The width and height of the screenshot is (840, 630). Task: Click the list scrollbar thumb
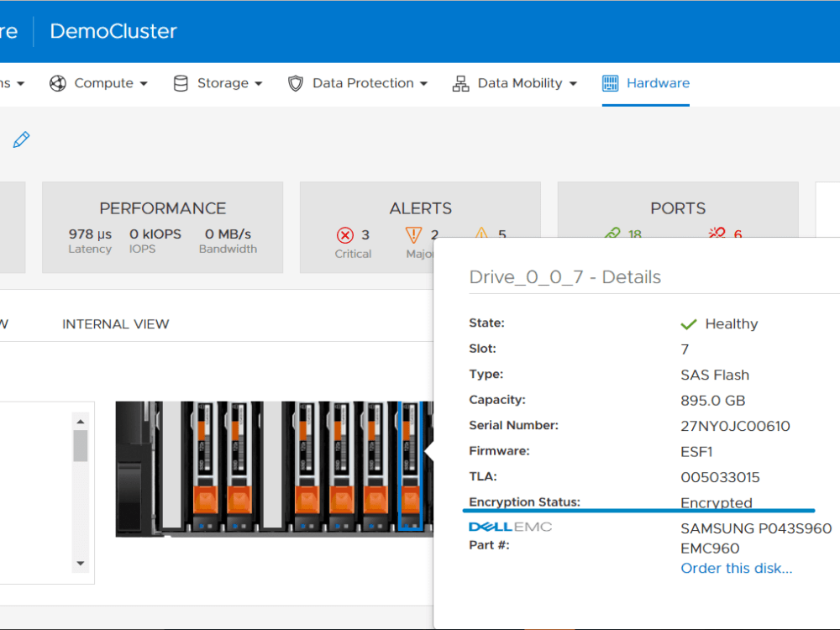pos(81,445)
